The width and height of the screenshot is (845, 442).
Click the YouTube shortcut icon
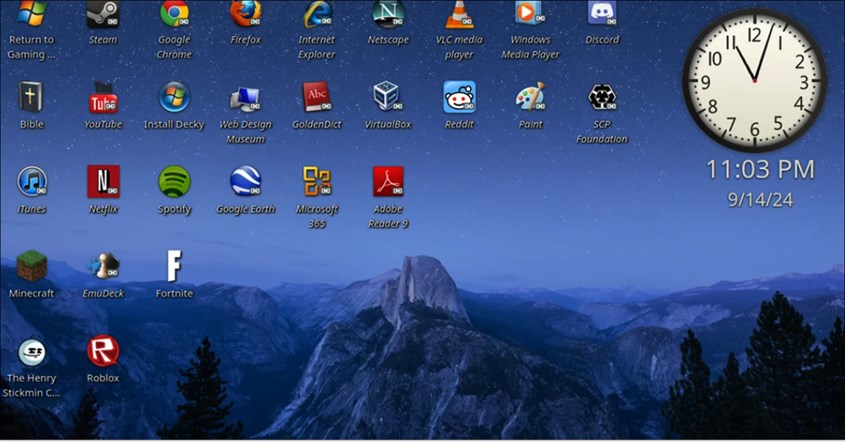[x=103, y=98]
